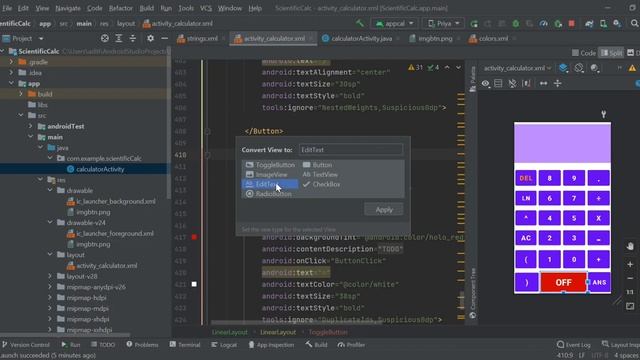This screenshot has height=360, width=640.
Task: Select Button in convert view list
Action: (x=318, y=165)
